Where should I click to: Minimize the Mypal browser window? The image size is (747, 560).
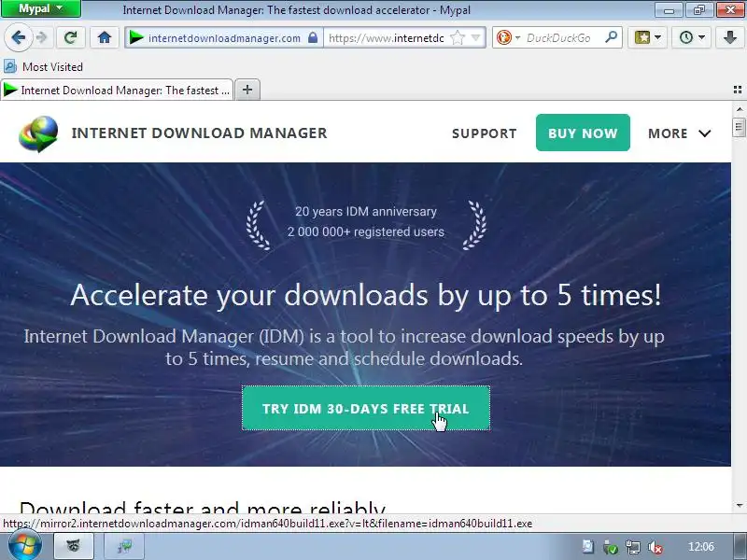(669, 9)
